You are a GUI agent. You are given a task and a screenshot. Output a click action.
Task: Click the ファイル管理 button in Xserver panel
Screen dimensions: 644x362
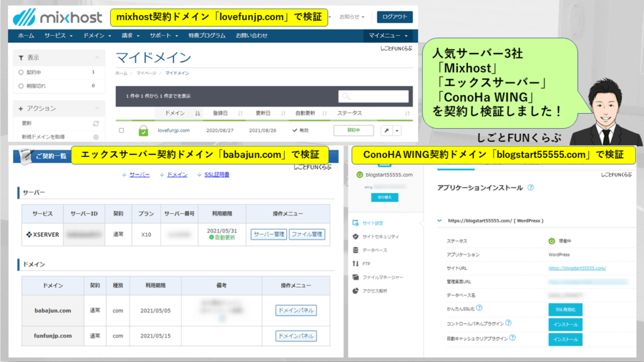click(307, 234)
